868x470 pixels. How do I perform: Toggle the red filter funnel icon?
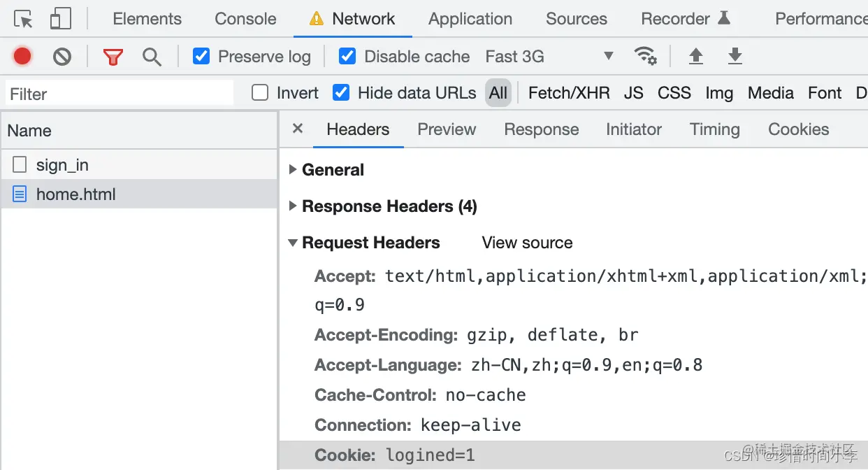click(x=113, y=56)
